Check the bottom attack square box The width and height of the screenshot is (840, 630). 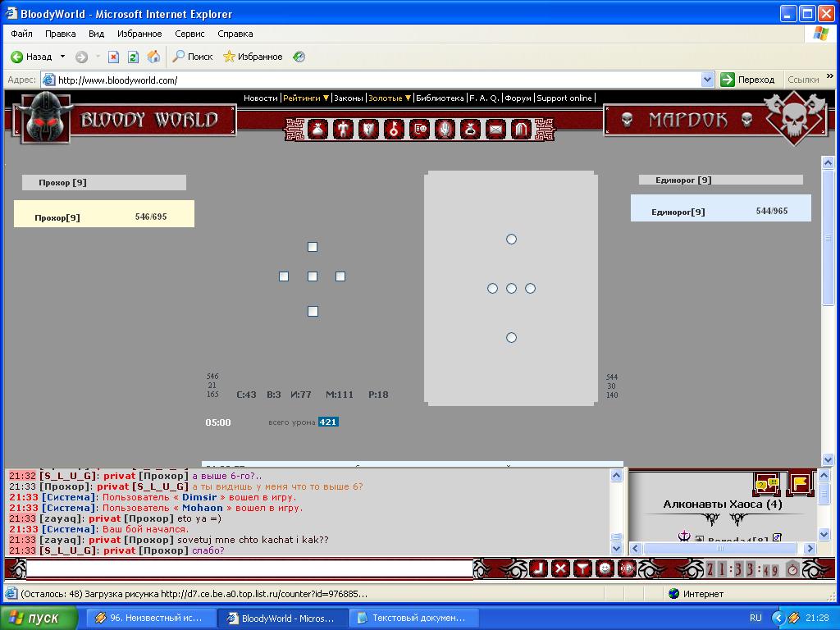pyautogui.click(x=313, y=311)
